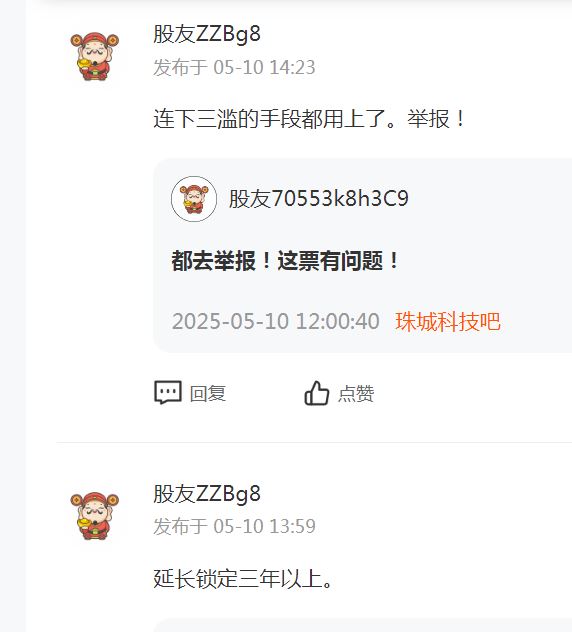Click the 回复 reply label
This screenshot has height=632, width=572.
(208, 393)
